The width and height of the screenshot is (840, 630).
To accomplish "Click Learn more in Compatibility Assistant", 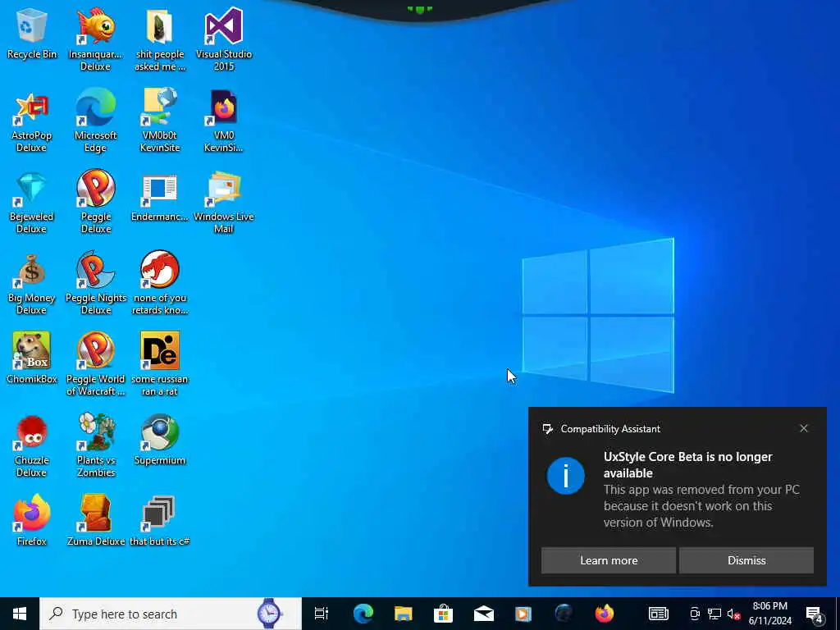I will 609,560.
